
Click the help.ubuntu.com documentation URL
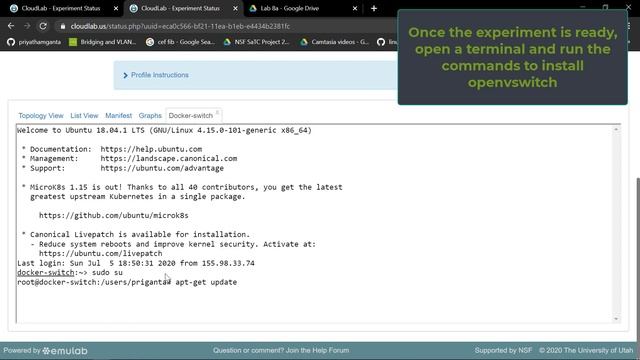tap(151, 149)
